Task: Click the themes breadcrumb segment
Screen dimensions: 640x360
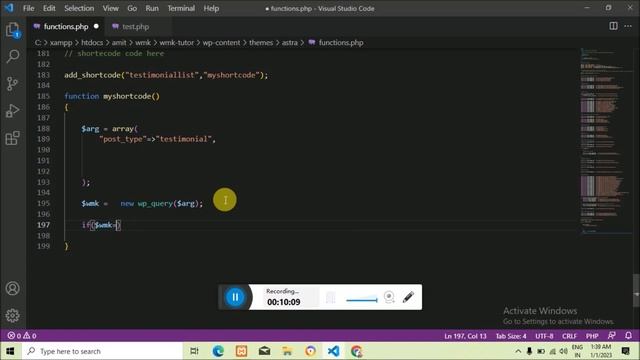Action: [261, 42]
